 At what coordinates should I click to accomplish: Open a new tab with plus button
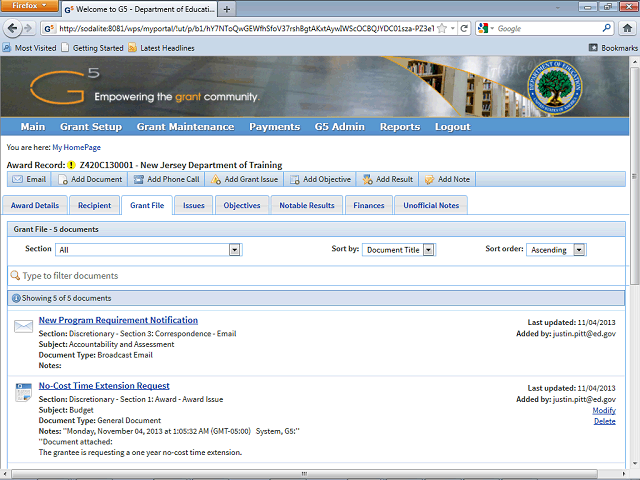click(227, 9)
